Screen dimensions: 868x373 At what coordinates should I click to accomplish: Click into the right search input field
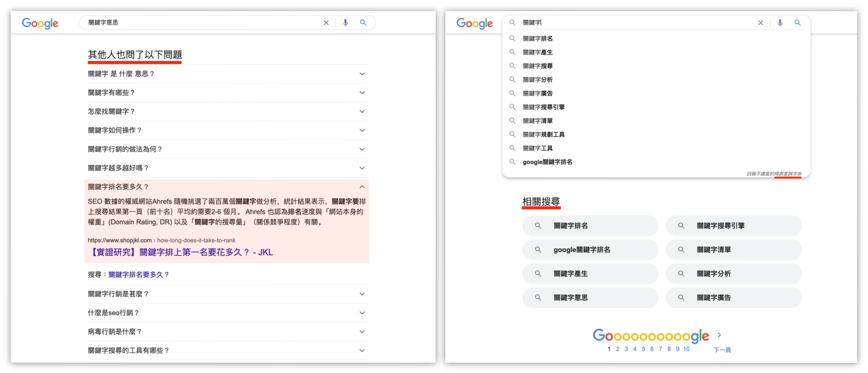pos(634,23)
